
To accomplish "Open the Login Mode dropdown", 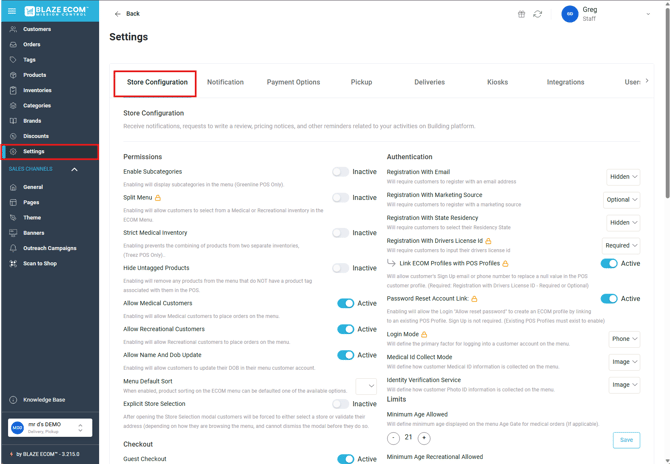I will (624, 339).
